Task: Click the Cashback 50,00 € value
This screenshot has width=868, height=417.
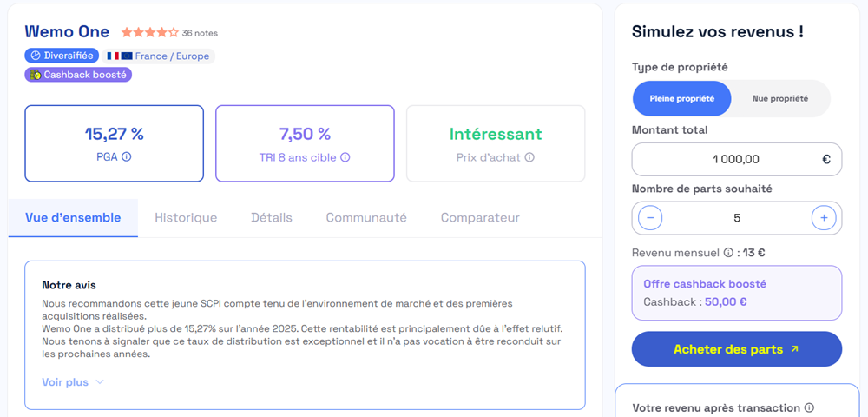Action: tap(726, 302)
